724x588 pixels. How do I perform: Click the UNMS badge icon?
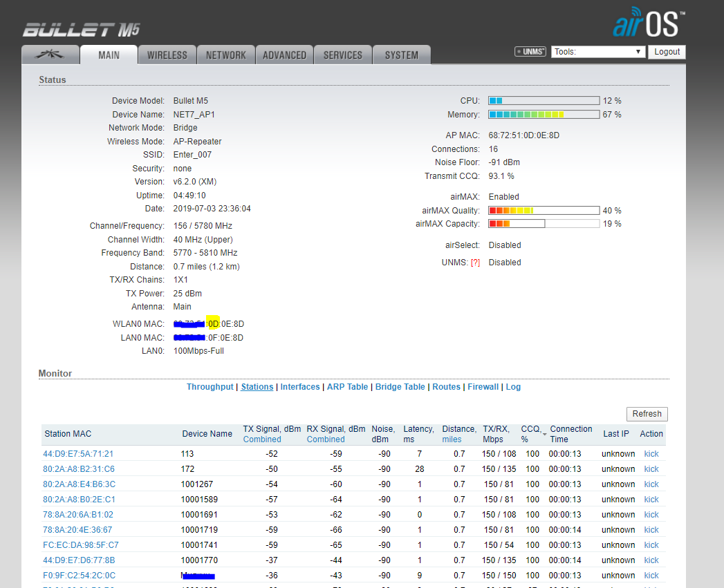[530, 52]
